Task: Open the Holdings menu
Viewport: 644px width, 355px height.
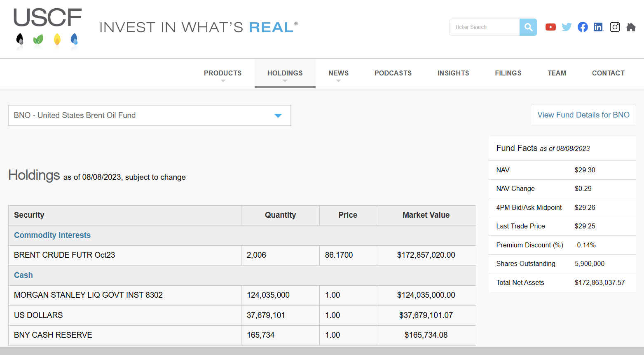Action: pyautogui.click(x=285, y=73)
